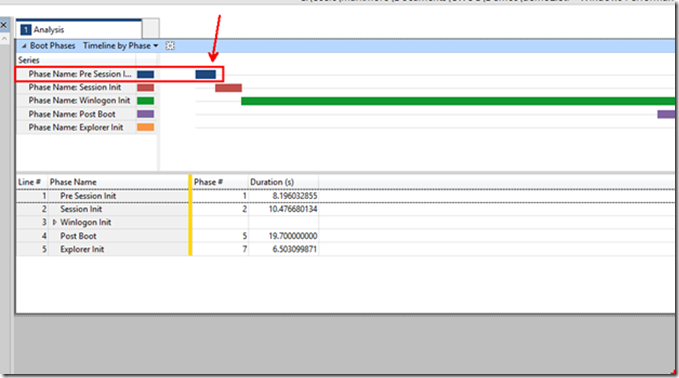Click duration value 8.196032855
The image size is (679, 378).
[x=294, y=196]
